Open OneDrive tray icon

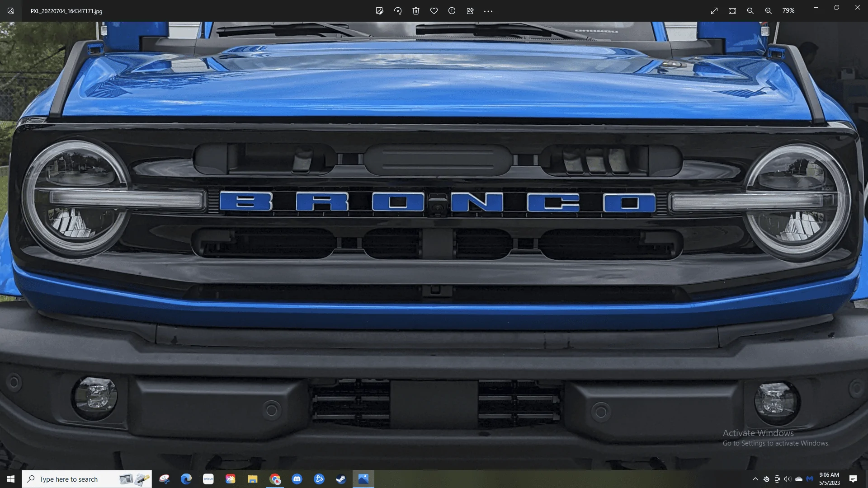[x=799, y=479]
